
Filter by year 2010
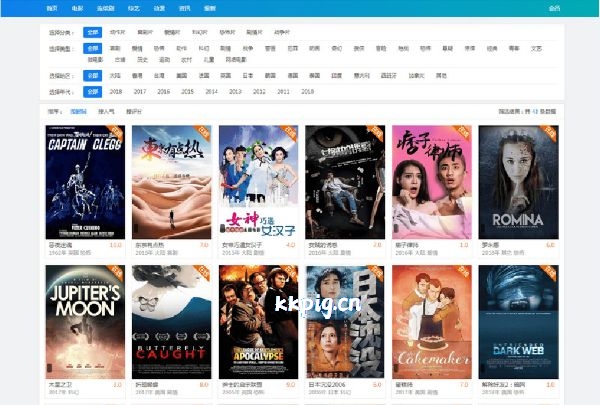(307, 91)
